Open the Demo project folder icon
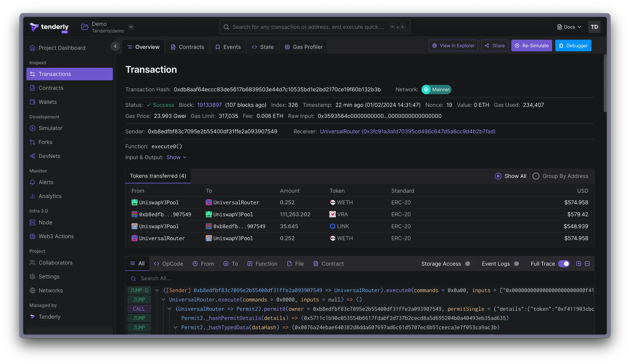This screenshot has height=364, width=630. point(85,27)
